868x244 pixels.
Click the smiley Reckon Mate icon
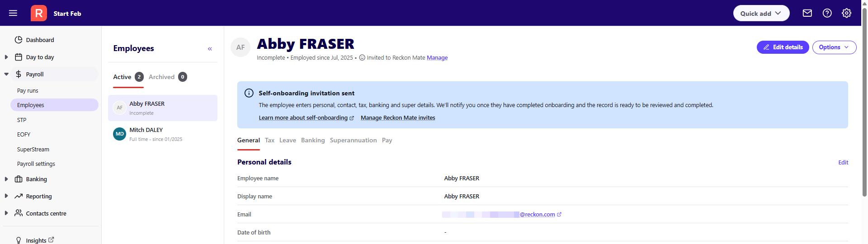(362, 57)
